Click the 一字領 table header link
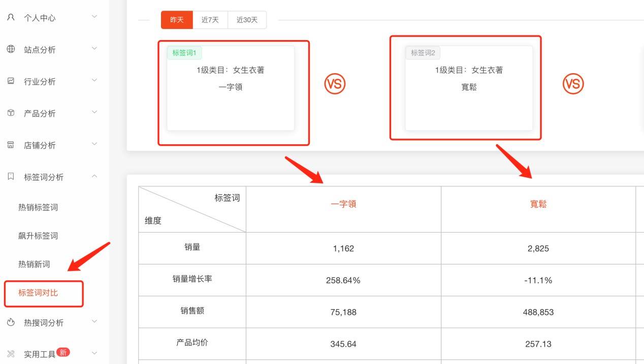Viewport: 644px width, 364px height. click(343, 204)
